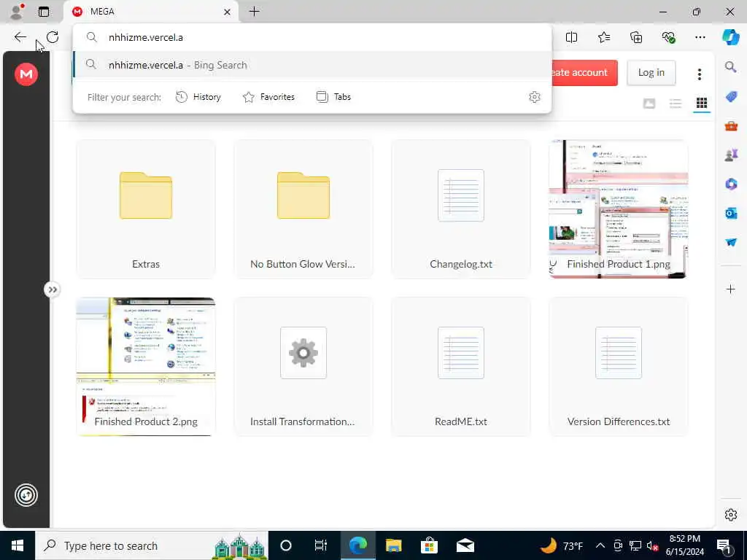
Task: Open address bar suggestion settings gear
Action: click(535, 97)
